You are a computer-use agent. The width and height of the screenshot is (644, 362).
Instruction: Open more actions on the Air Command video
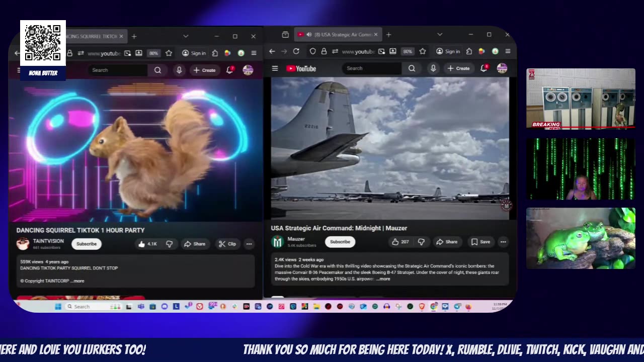[x=503, y=242]
